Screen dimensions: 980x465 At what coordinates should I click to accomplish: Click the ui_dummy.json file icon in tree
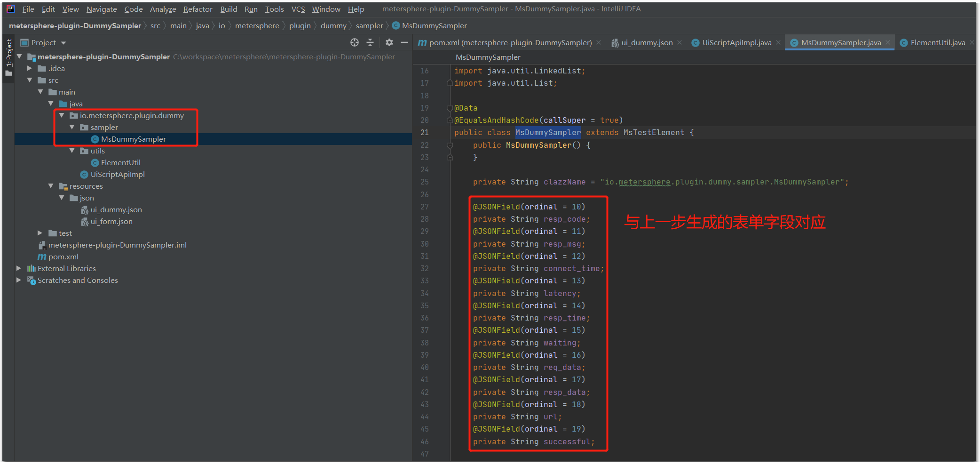click(85, 209)
